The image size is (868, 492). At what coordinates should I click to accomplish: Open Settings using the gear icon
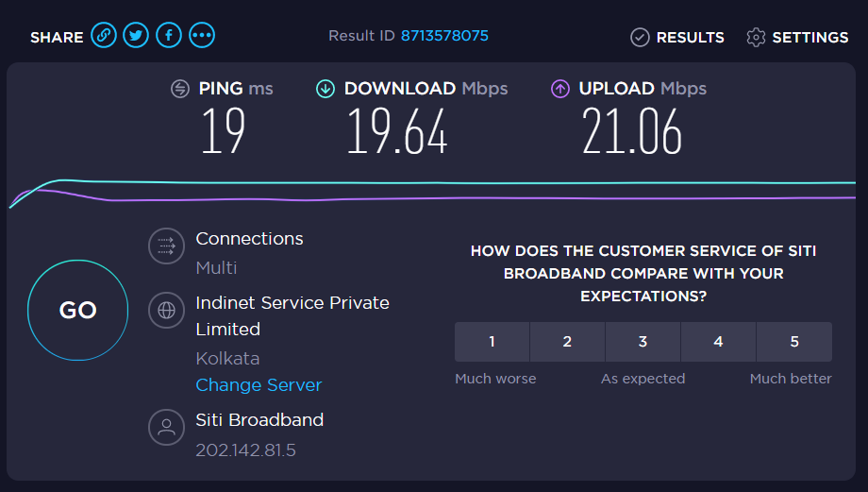(755, 38)
